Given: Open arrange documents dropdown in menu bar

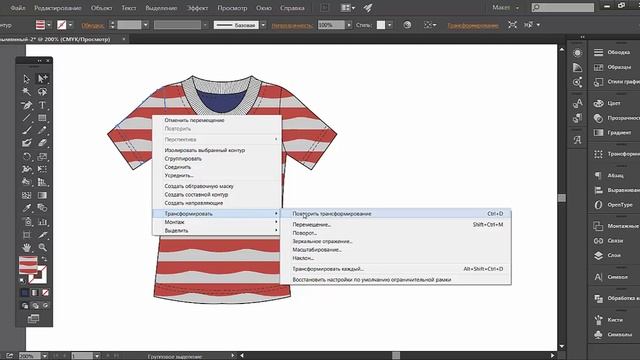Looking at the screenshot, I should [x=348, y=8].
